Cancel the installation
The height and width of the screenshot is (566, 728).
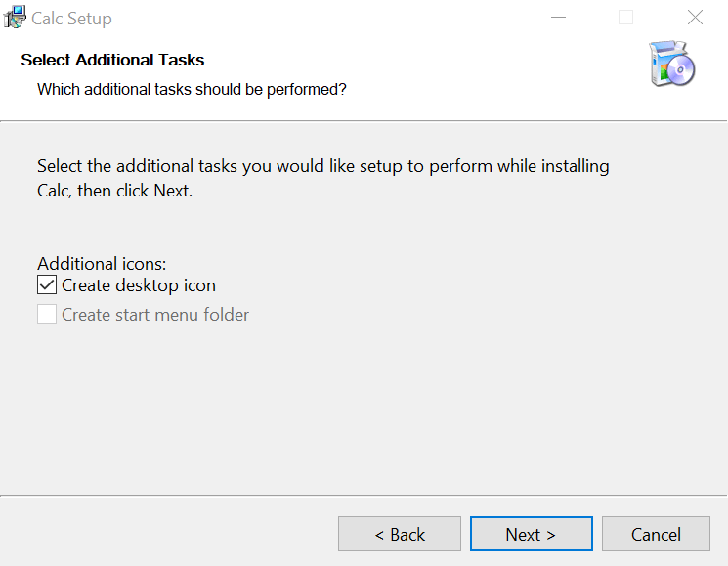coord(656,534)
